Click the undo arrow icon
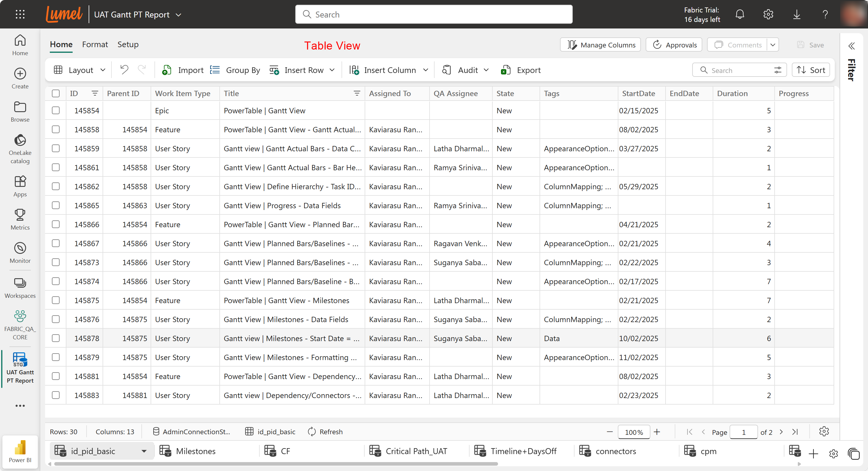Viewport: 868px width, 471px height. tap(124, 70)
